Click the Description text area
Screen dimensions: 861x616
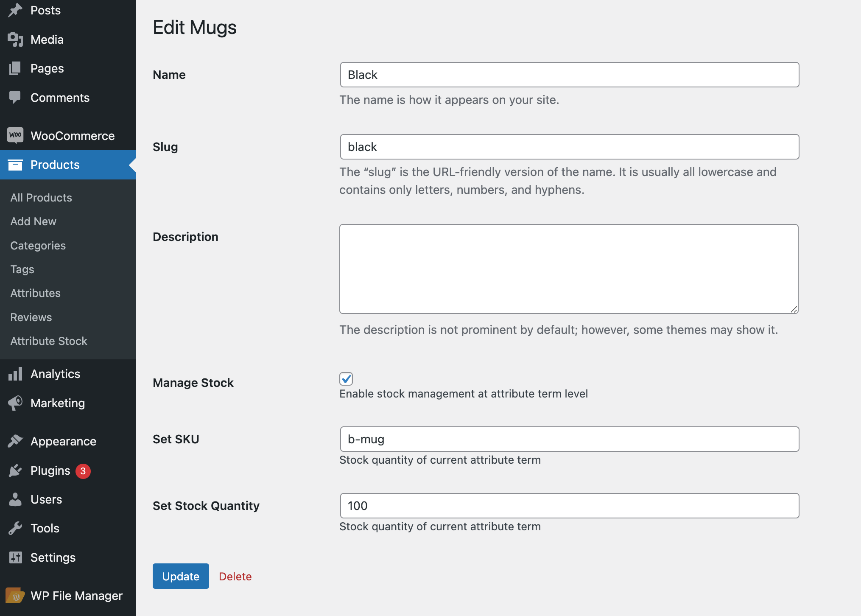click(x=569, y=269)
